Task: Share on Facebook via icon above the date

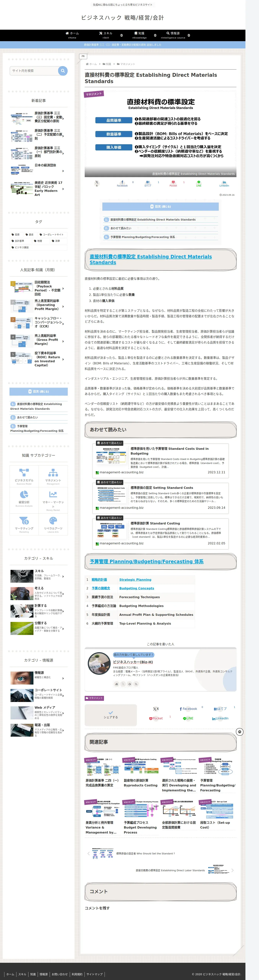Action: coord(122,183)
